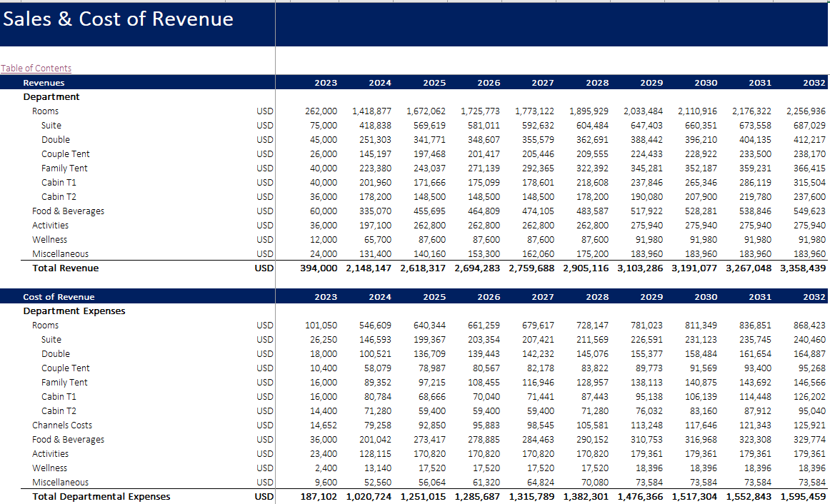Screen dimensions: 830x504
Task: Click Channels Costs 2028 value 105,581
Action: click(591, 425)
